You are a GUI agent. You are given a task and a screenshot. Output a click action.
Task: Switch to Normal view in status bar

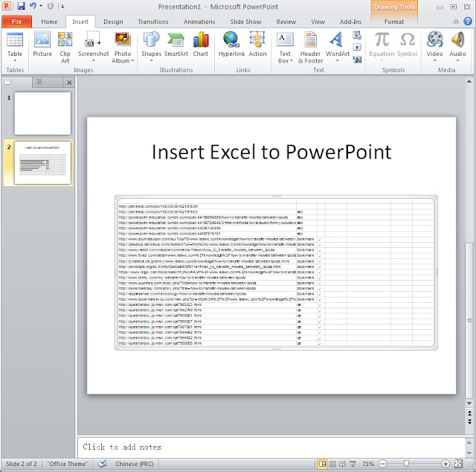pos(322,464)
